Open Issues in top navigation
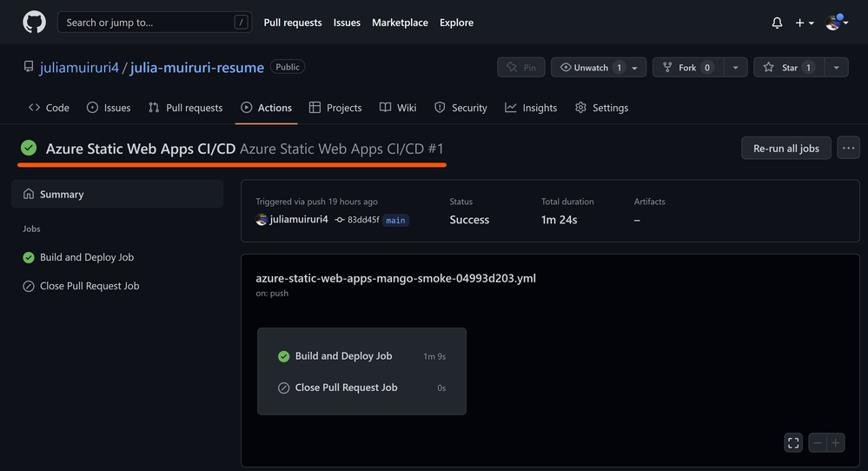This screenshot has height=471, width=868. click(x=347, y=23)
